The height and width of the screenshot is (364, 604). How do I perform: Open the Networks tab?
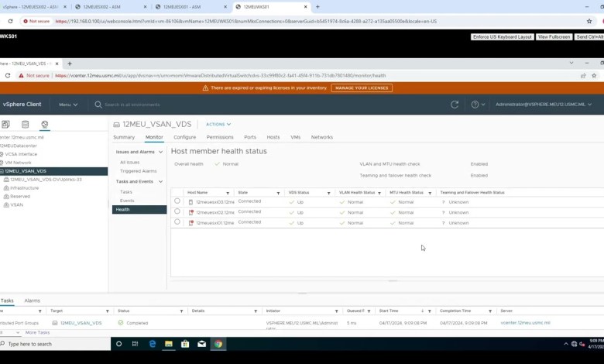click(x=322, y=137)
